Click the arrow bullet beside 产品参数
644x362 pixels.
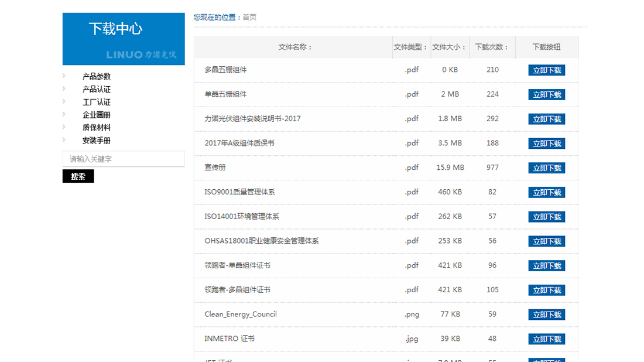coord(64,76)
